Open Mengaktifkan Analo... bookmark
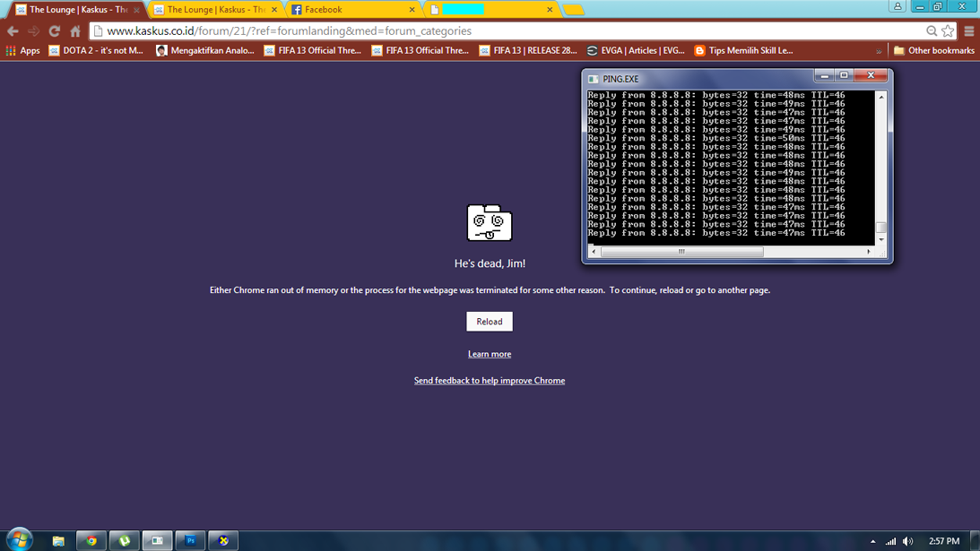 coord(205,50)
